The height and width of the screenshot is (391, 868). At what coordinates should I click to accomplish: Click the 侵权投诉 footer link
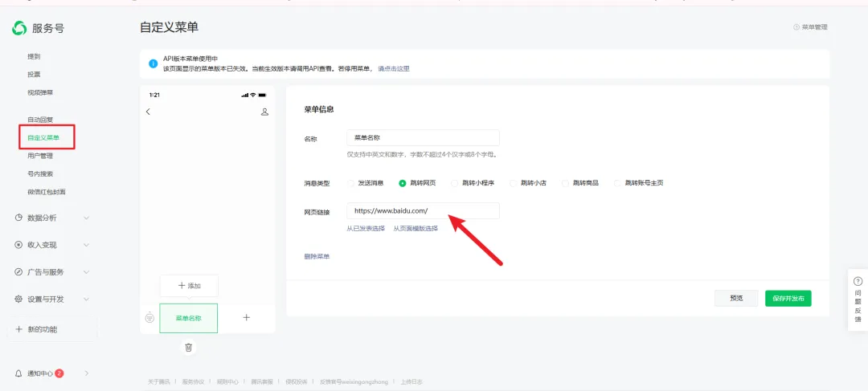(x=296, y=381)
